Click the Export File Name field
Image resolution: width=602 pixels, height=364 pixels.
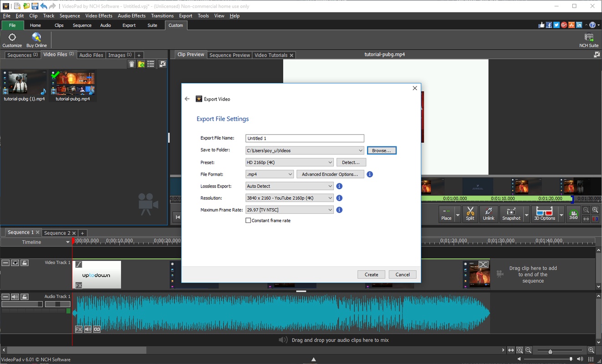tap(305, 138)
